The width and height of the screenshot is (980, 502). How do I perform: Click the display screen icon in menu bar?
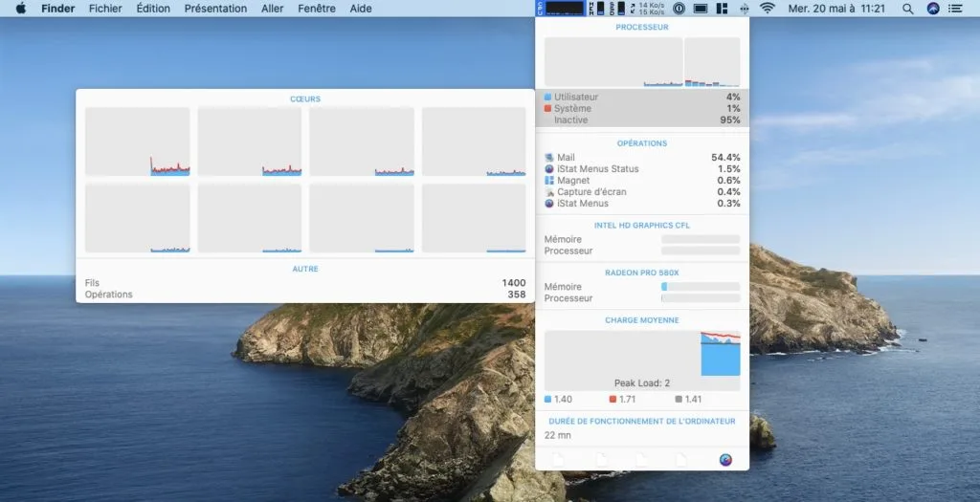(700, 8)
